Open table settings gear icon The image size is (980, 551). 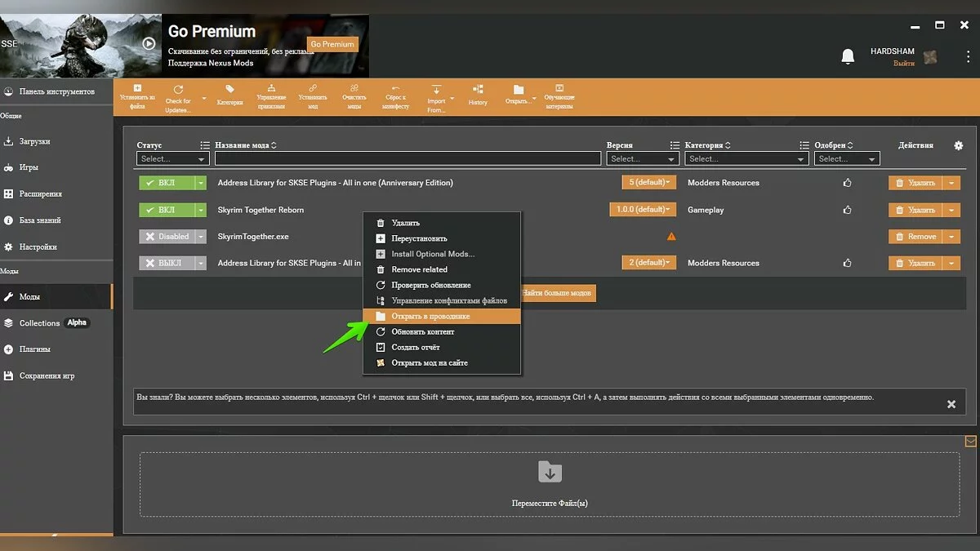(x=958, y=145)
